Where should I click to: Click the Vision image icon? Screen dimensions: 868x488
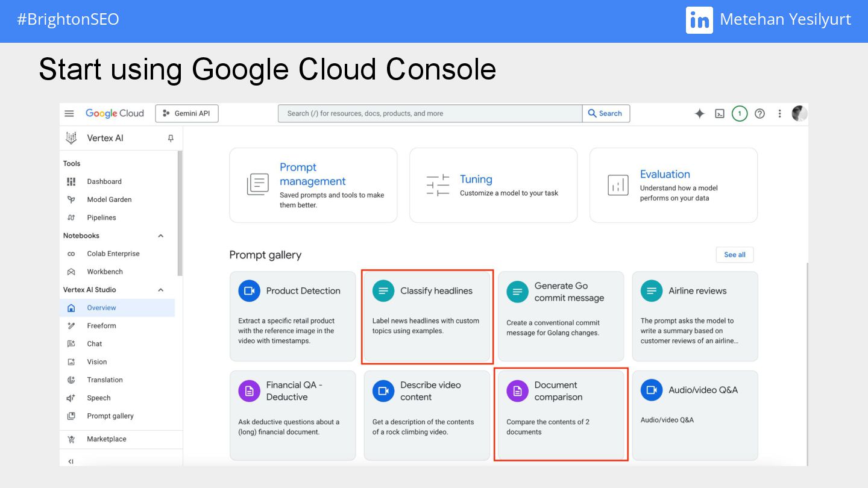click(x=71, y=362)
